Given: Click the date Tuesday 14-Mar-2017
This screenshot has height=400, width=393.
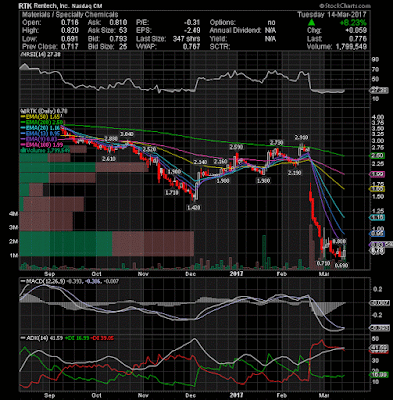Looking at the screenshot, I should [332, 15].
